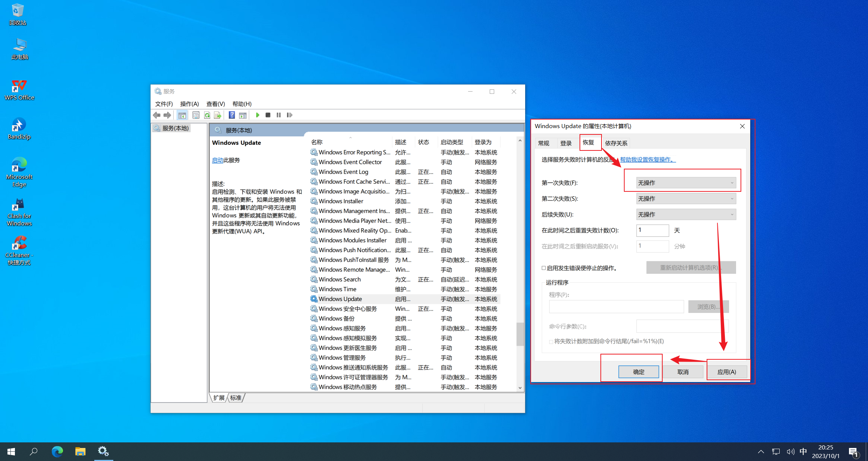Screen dimensions: 868x461
Task: Open the Clash for Windows desktop shortcut
Action: coord(19,212)
